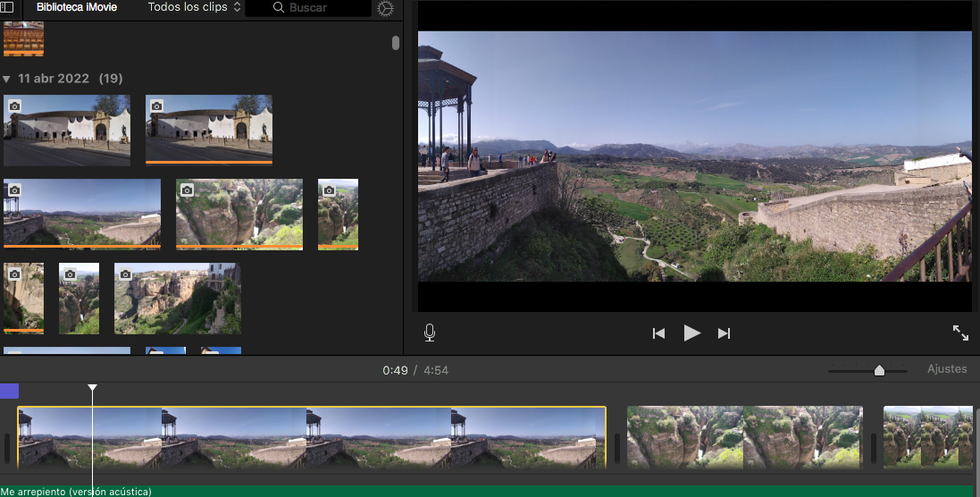Click the voiceover microphone icon
This screenshot has height=497, width=980.
pyautogui.click(x=430, y=333)
